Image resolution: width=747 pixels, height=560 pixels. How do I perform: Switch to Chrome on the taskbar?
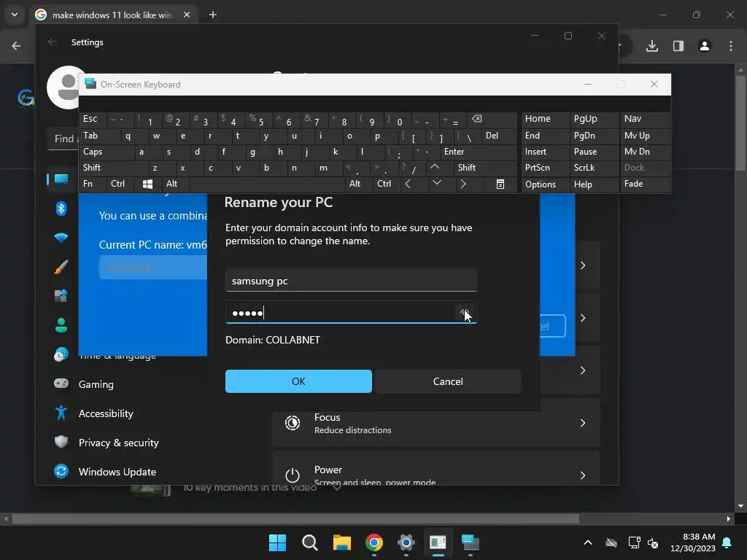tap(374, 542)
